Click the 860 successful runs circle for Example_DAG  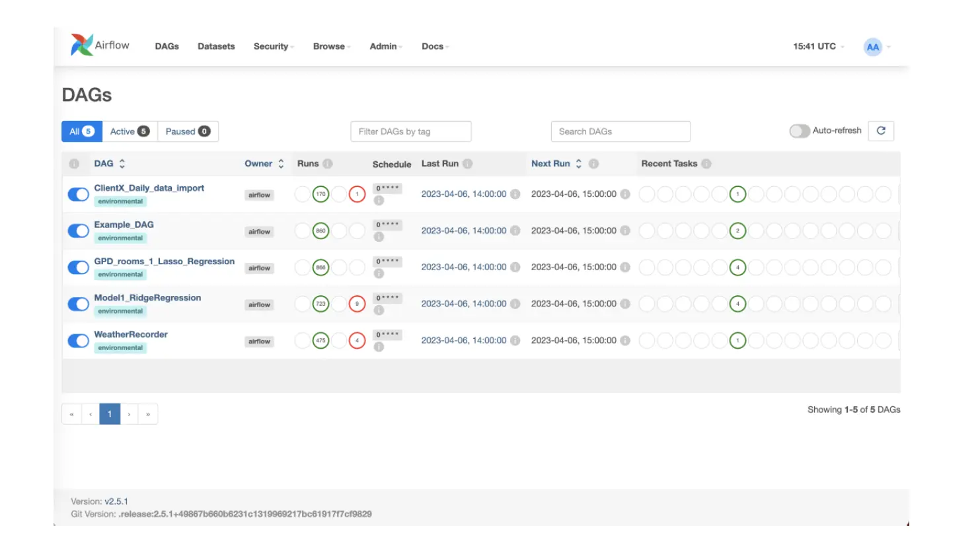[x=320, y=231]
